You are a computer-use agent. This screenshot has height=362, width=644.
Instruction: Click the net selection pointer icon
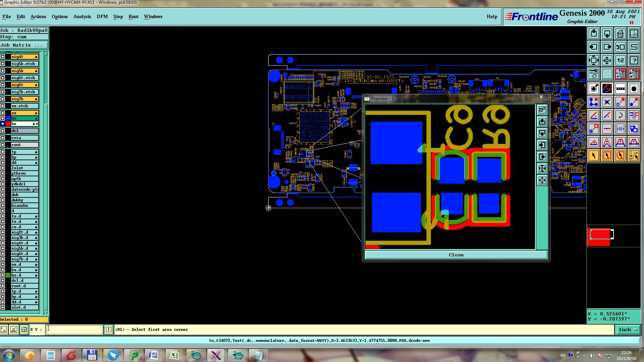(x=634, y=156)
